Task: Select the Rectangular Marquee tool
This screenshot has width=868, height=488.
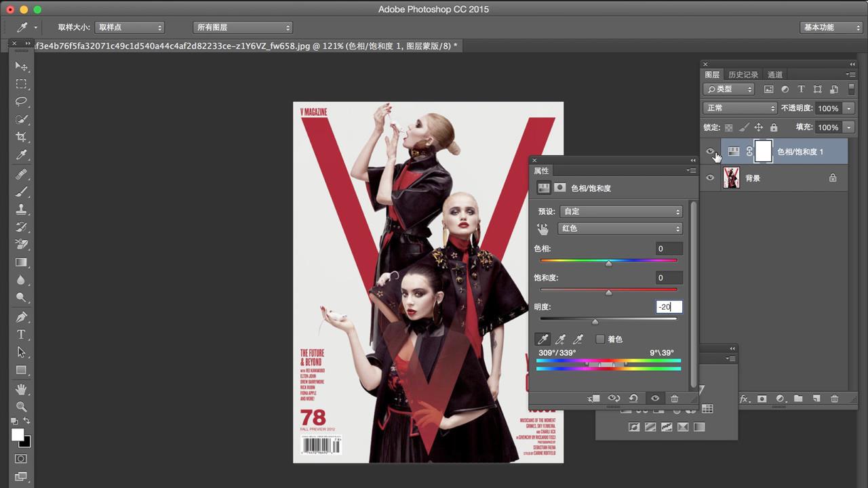Action: coord(21,84)
